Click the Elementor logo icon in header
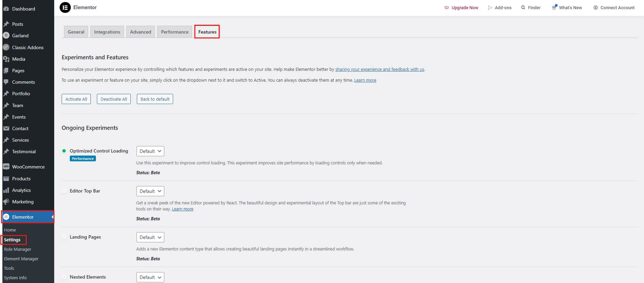The width and height of the screenshot is (644, 283). [65, 7]
